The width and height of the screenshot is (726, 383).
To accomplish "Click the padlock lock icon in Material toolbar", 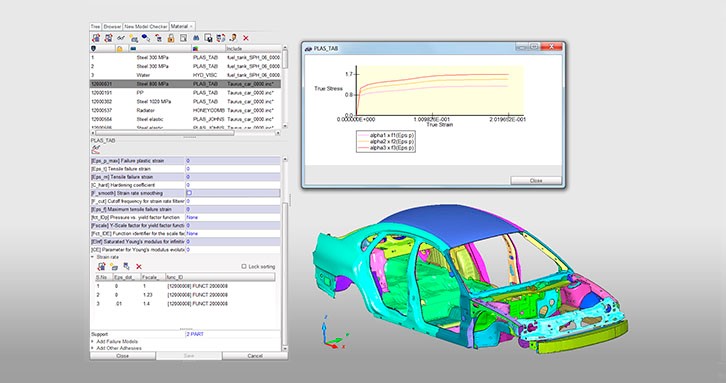I will coord(170,38).
